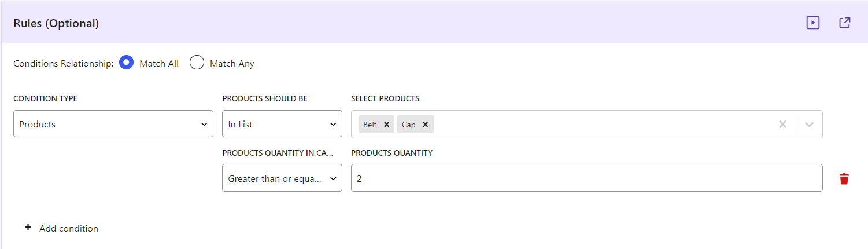Click the plus icon beside Add condition
This screenshot has height=249, width=868.
tap(28, 228)
